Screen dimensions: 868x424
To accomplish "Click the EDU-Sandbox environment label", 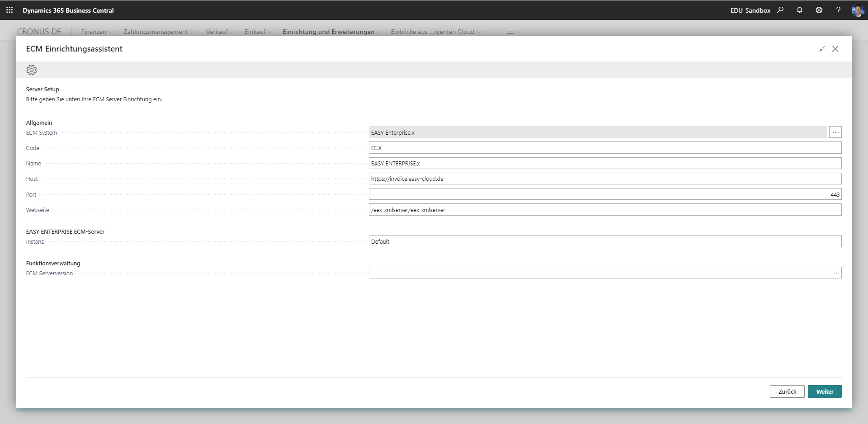I will [750, 10].
